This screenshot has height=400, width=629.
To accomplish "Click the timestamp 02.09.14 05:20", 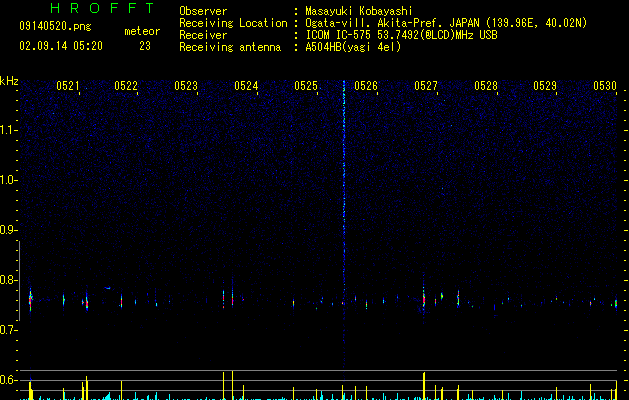I will [x=61, y=46].
